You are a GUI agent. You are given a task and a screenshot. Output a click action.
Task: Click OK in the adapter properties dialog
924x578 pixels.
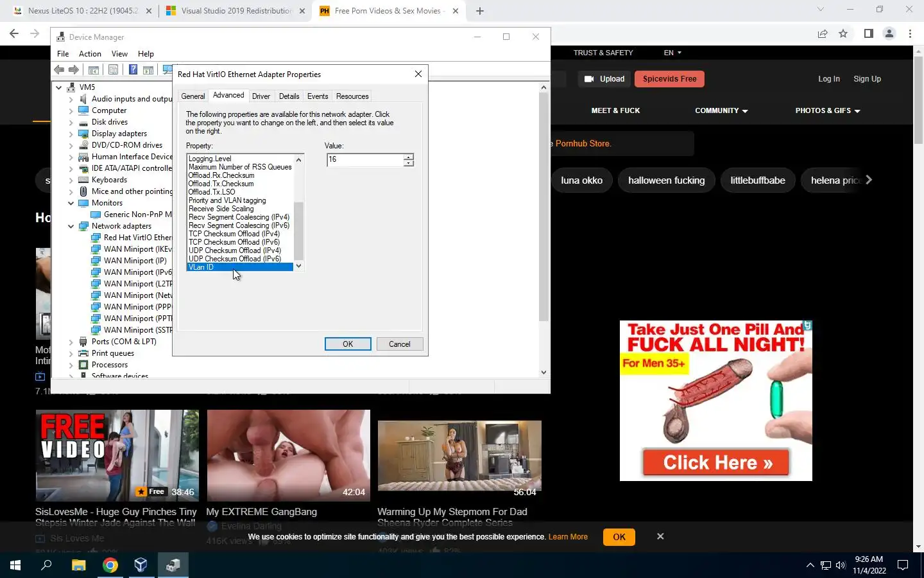coord(348,344)
